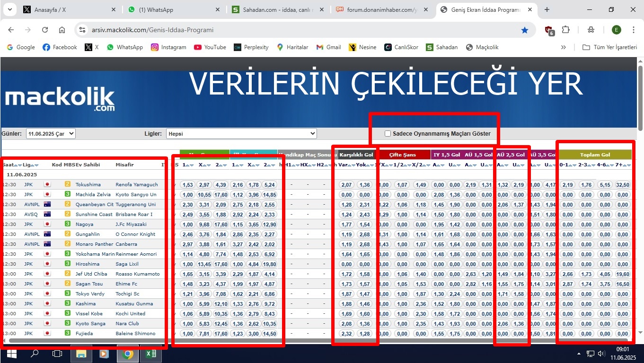The height and width of the screenshot is (363, 644).
Task: Open the volume icon in system tray
Action: (x=601, y=354)
